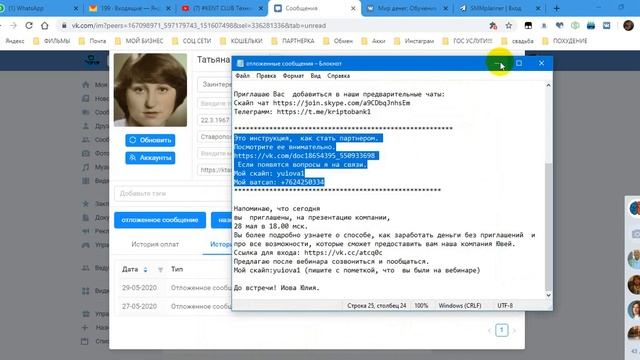Viewport: 640px width, 360px height.
Task: Select the 27-05-2020 table row date
Action: (139, 306)
